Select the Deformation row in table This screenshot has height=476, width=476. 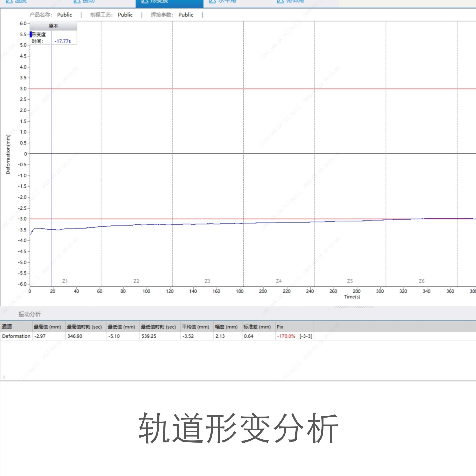coord(16,336)
